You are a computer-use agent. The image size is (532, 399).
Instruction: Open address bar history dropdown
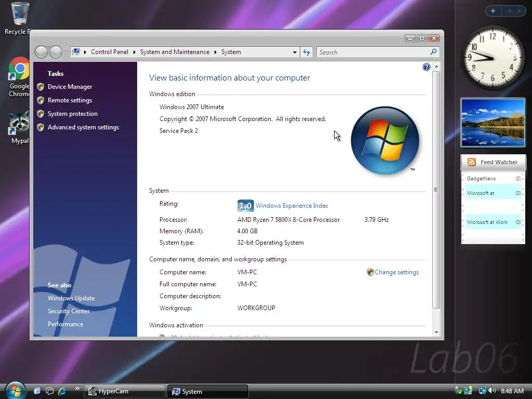(x=295, y=52)
